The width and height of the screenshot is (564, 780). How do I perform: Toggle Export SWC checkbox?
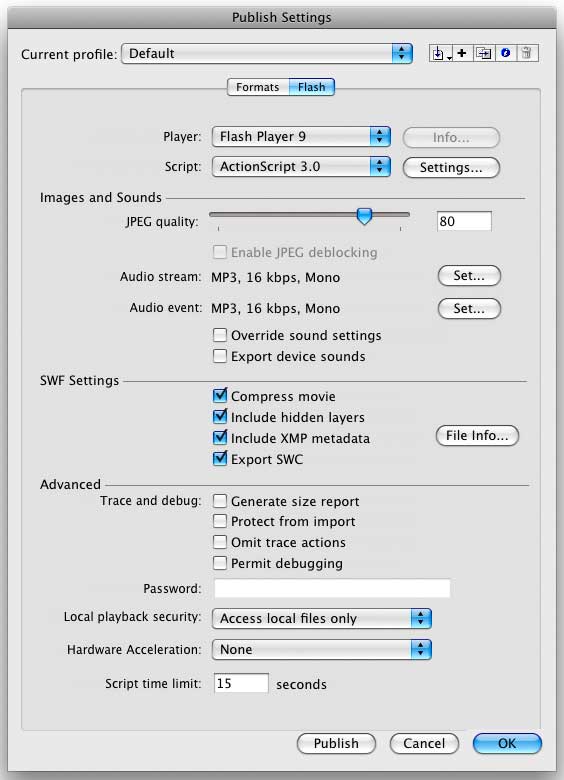point(220,458)
